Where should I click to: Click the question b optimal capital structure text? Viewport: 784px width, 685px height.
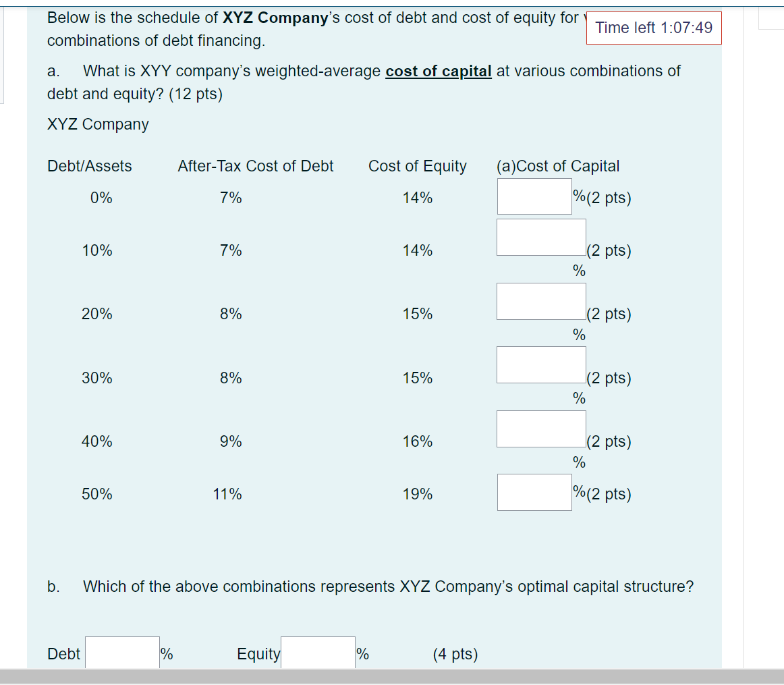[389, 586]
